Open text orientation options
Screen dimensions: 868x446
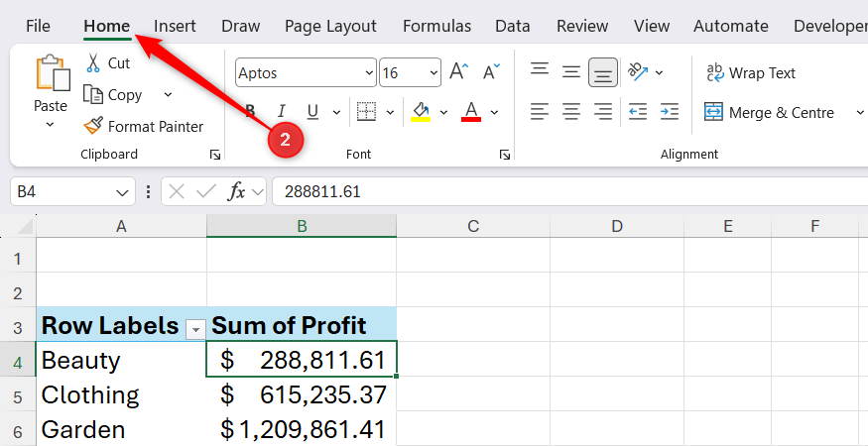638,72
